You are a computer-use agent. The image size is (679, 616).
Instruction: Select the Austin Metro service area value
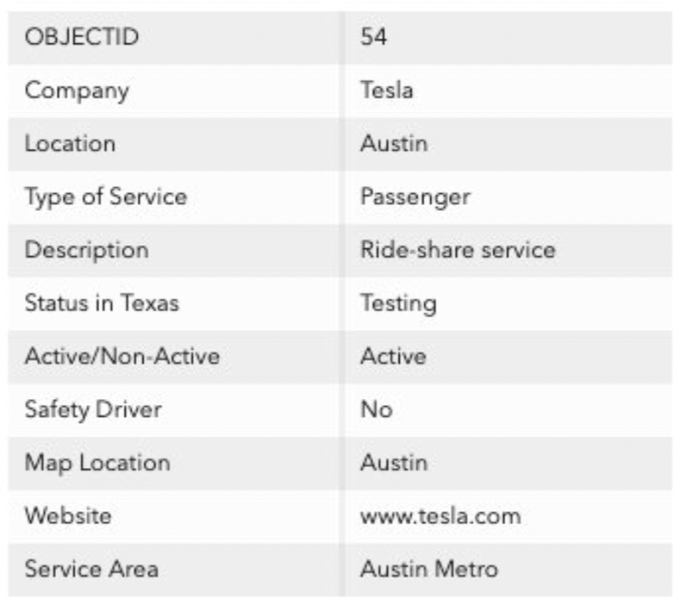coord(429,568)
